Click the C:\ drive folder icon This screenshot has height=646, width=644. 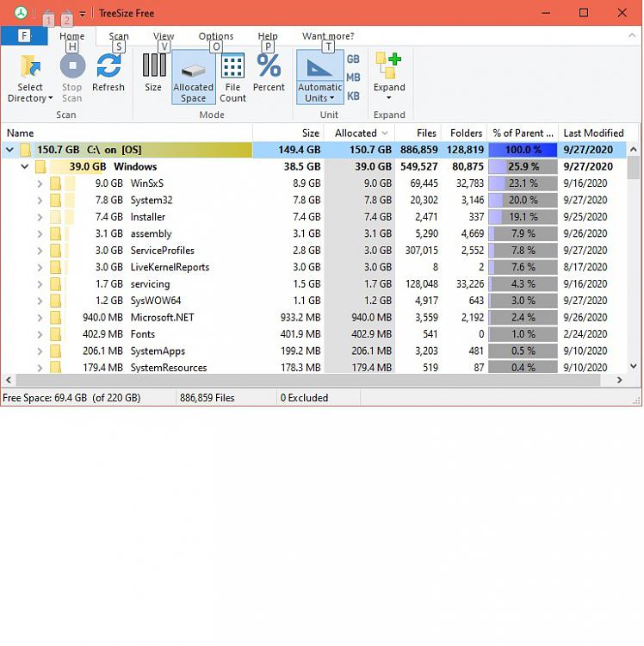click(26, 150)
